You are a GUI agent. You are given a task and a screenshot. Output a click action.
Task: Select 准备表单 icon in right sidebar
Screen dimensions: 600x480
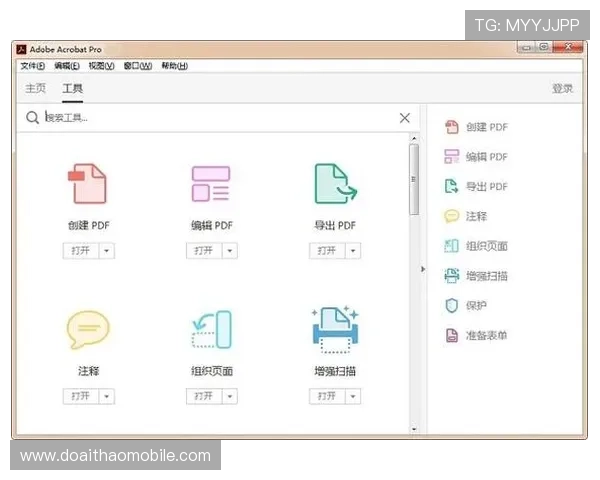[452, 335]
